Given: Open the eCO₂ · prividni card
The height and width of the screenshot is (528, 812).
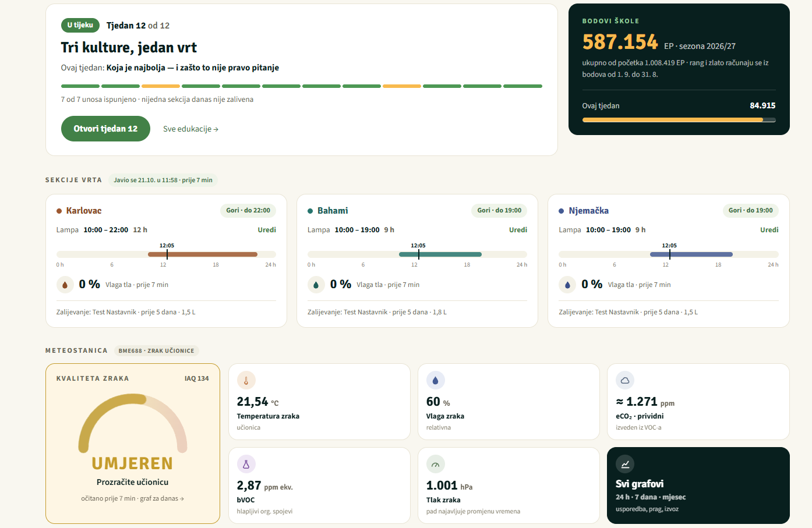Looking at the screenshot, I should 698,402.
